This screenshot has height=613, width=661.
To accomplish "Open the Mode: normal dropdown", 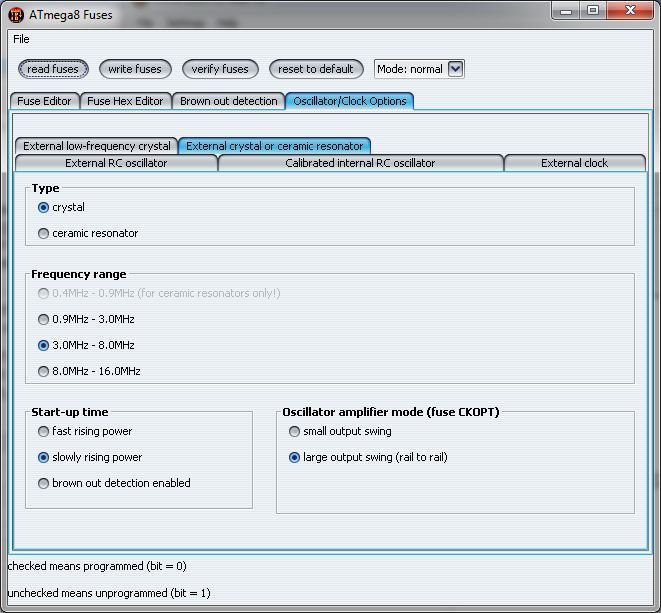I will (419, 69).
